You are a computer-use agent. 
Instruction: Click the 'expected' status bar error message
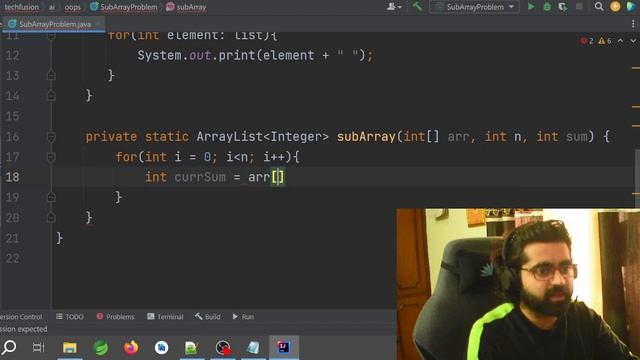(24, 329)
